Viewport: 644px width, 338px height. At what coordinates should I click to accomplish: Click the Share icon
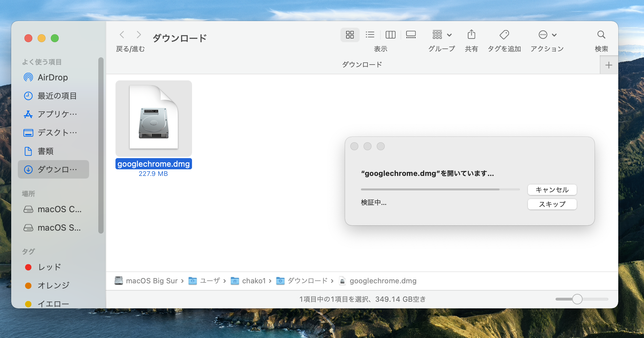point(471,35)
